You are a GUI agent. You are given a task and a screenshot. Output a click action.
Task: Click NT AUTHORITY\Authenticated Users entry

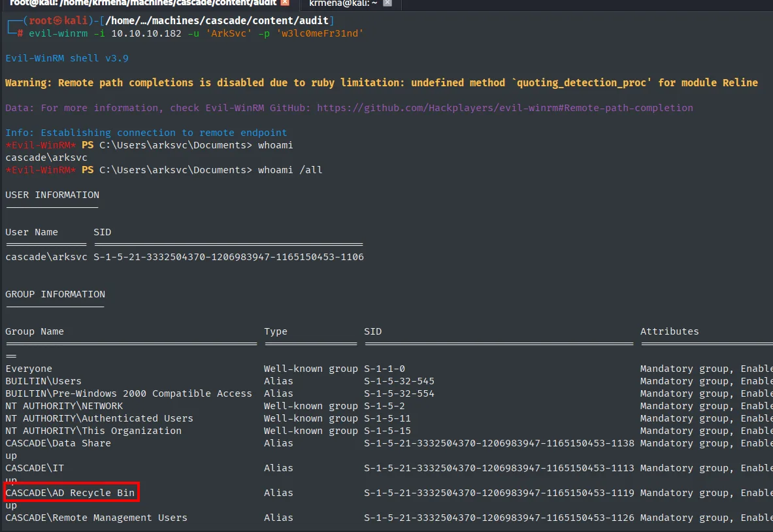(x=99, y=418)
